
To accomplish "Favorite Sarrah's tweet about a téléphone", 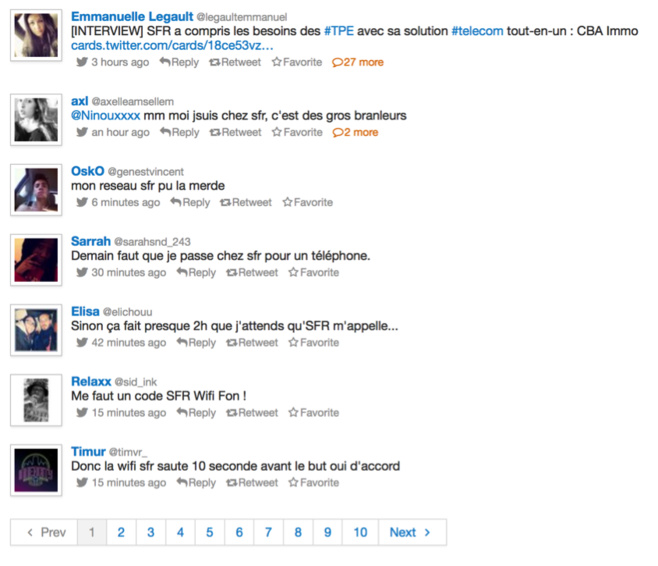I will click(x=314, y=272).
